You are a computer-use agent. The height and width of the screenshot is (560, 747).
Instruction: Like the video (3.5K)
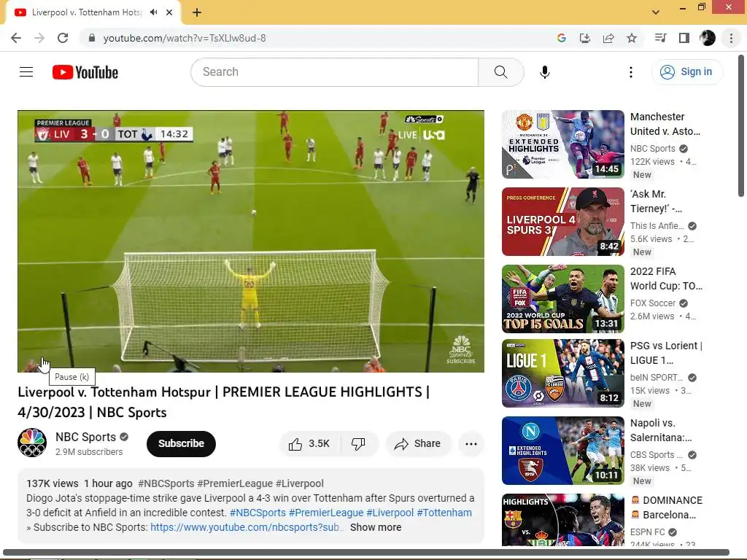tap(310, 444)
